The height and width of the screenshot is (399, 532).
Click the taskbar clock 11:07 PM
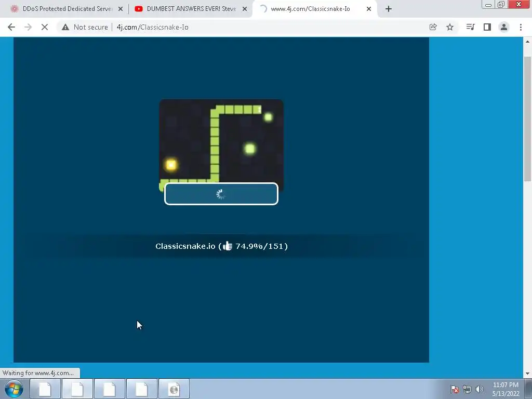click(x=506, y=385)
